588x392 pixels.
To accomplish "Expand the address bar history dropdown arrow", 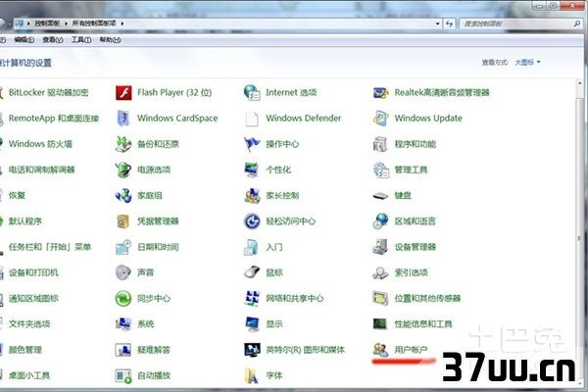I will (438, 24).
